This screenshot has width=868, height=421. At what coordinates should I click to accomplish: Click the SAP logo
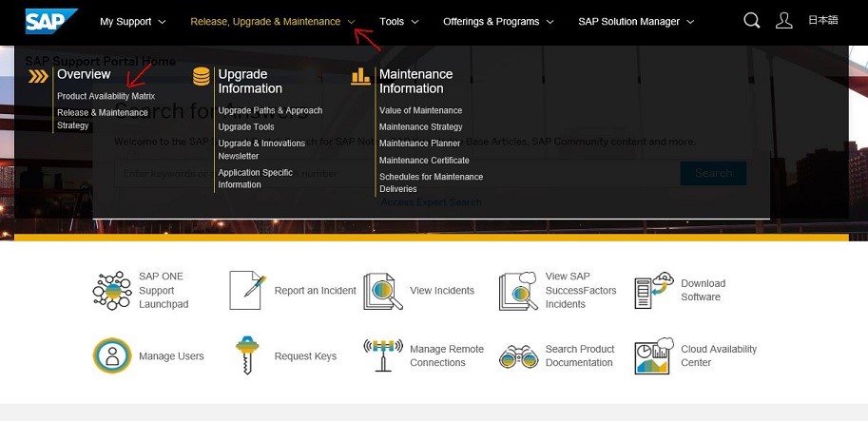[51, 21]
